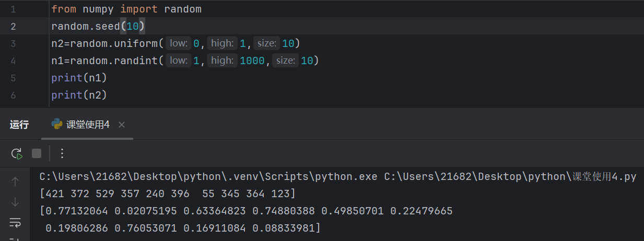Image resolution: width=644 pixels, height=241 pixels.
Task: Place cursor in random.seed(10) line
Action: tap(98, 27)
